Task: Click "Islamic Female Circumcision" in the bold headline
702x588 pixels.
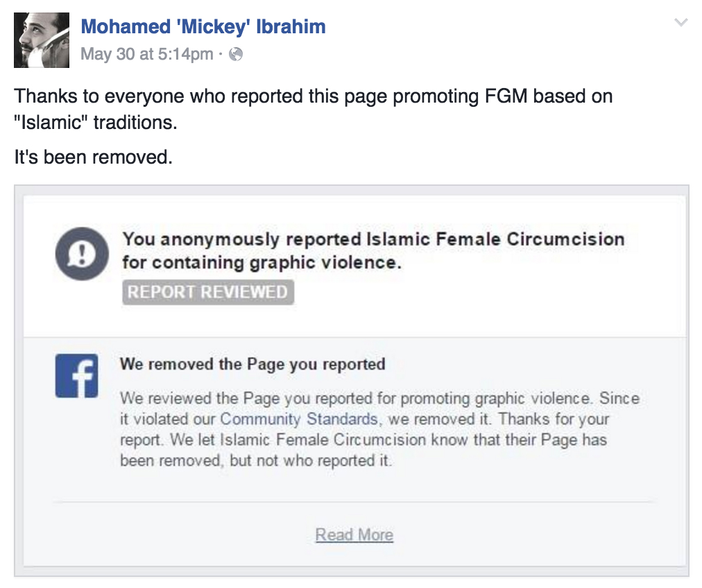Action: tap(495, 239)
